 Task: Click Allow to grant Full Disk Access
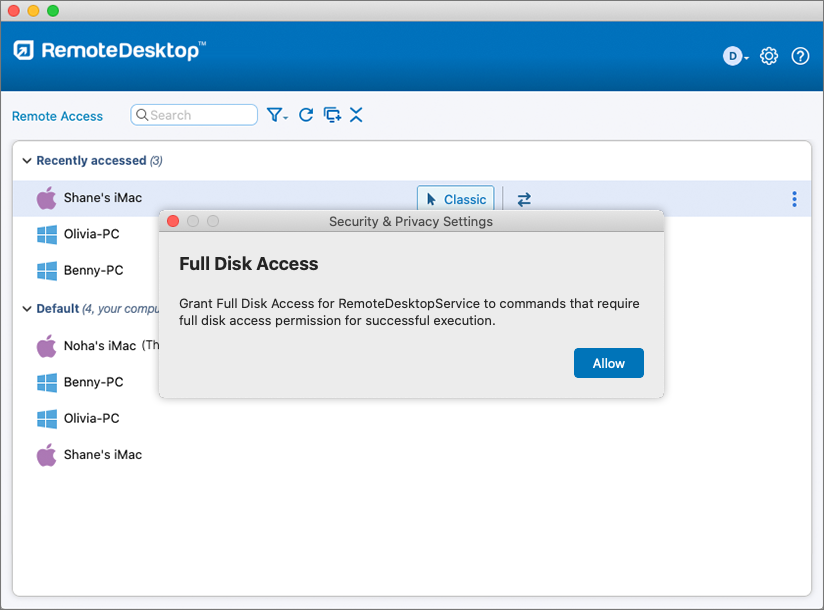coord(608,363)
